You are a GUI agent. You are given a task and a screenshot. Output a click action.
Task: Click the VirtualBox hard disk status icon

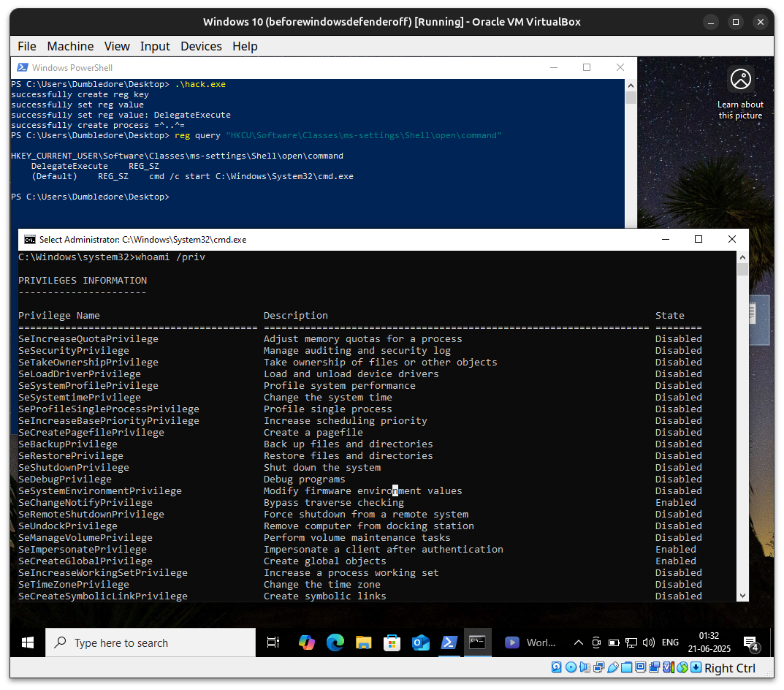[557, 667]
